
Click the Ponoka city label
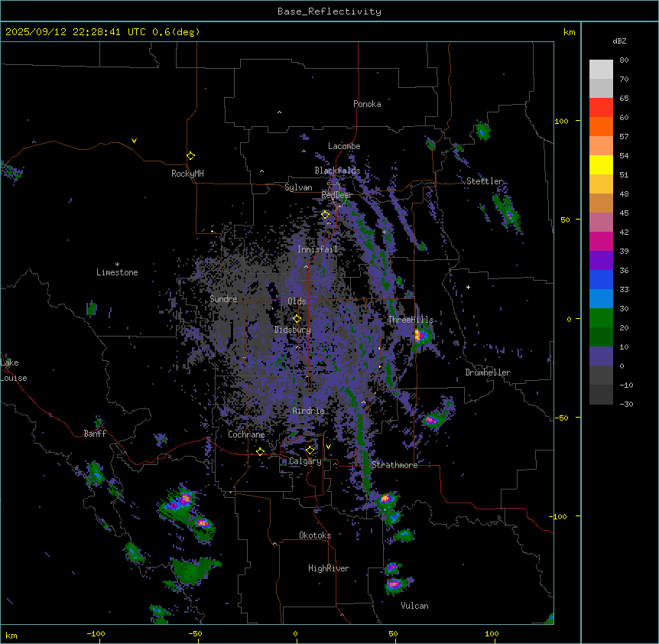367,104
